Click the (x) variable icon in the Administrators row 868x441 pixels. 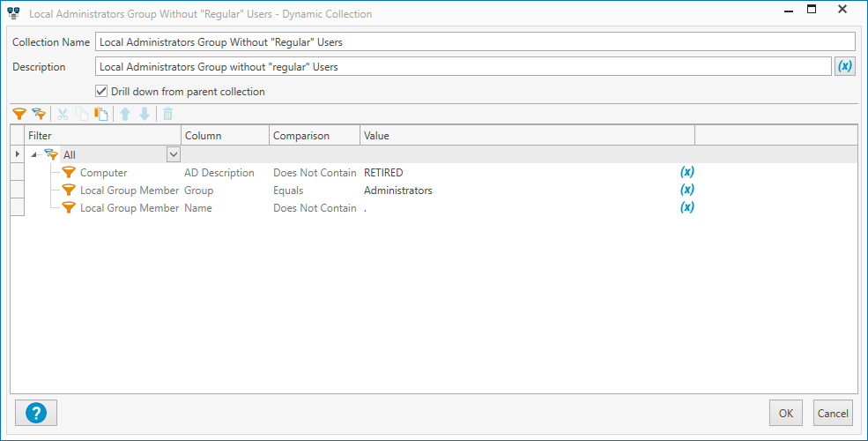(687, 190)
